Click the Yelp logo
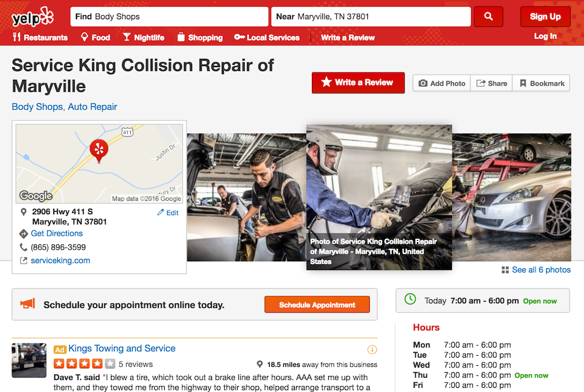 pos(33,17)
